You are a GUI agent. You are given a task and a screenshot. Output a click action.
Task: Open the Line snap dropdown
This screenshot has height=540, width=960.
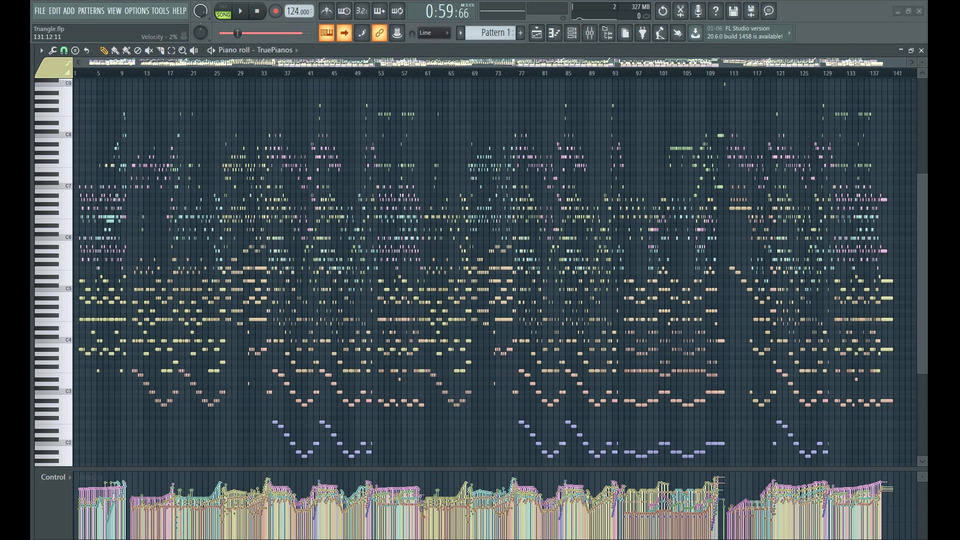433,33
